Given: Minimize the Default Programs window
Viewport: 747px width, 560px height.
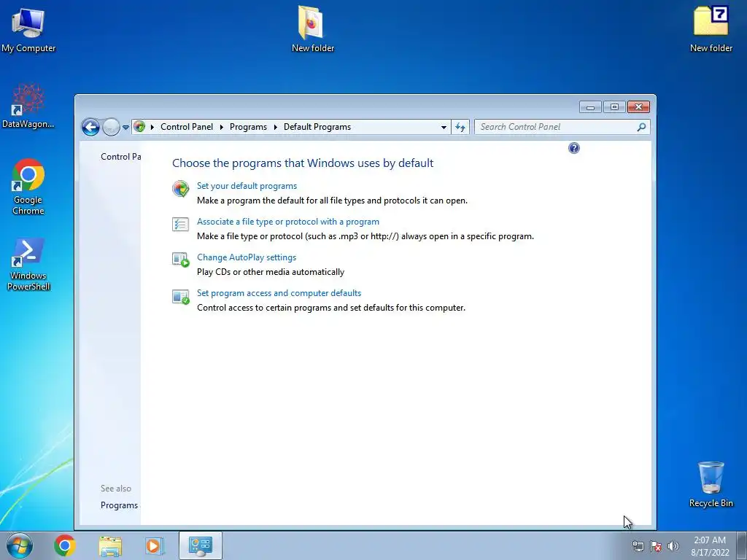Looking at the screenshot, I should click(x=591, y=107).
